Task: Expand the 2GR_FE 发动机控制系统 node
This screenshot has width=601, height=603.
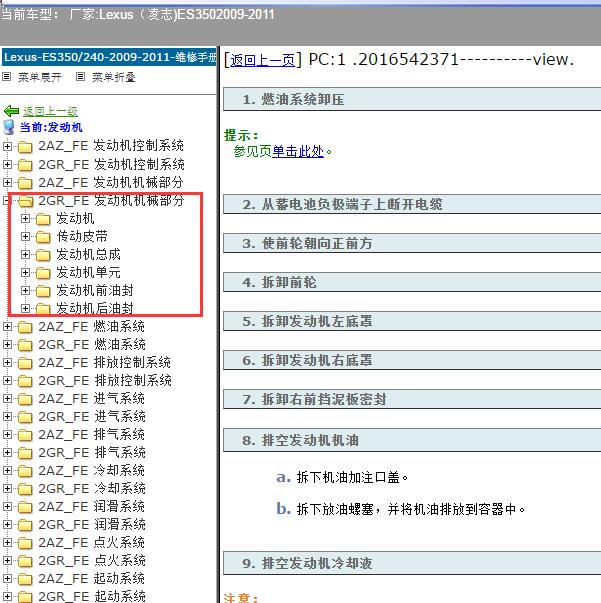Action: click(7, 165)
